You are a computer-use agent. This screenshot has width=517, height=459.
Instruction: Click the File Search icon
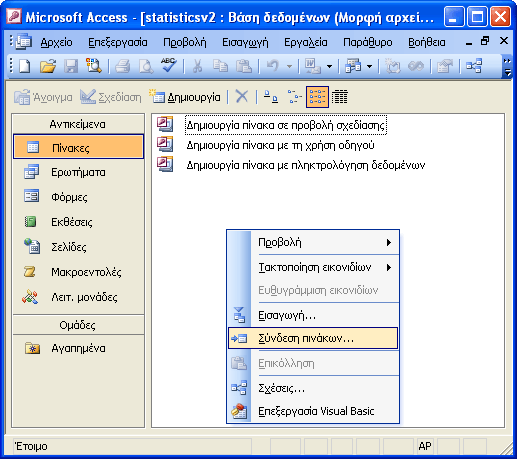pyautogui.click(x=94, y=65)
